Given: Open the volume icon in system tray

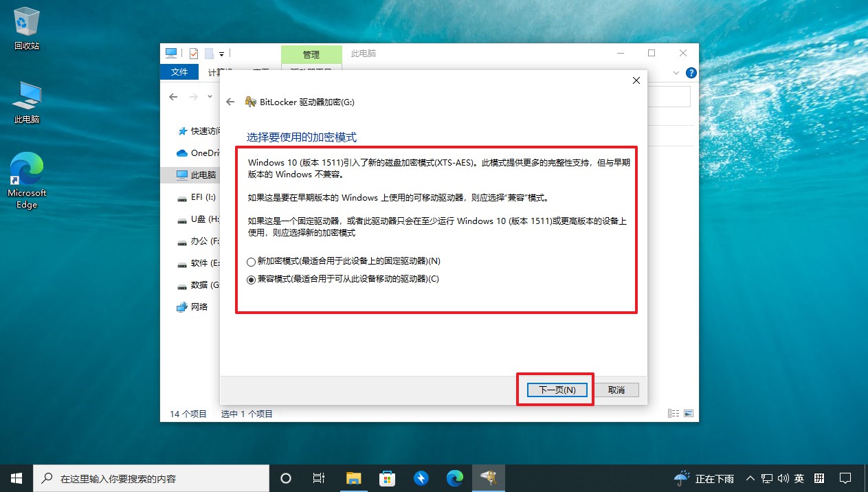Looking at the screenshot, I should [783, 478].
